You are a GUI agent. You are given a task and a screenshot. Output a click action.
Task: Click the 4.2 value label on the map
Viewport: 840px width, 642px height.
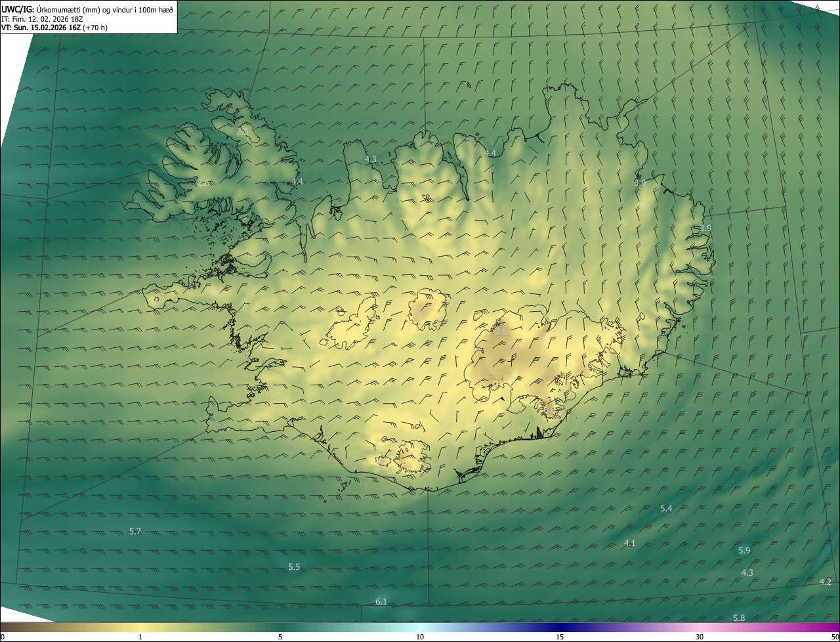tap(826, 582)
